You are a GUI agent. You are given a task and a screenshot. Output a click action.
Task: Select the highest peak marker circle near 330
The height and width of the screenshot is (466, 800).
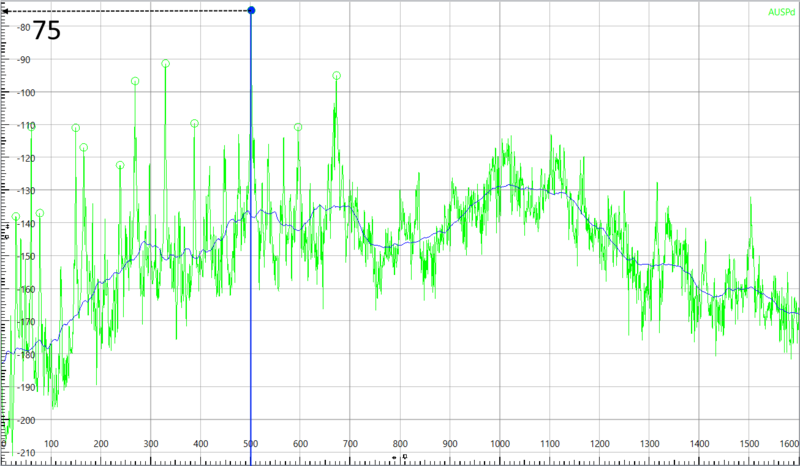point(165,64)
